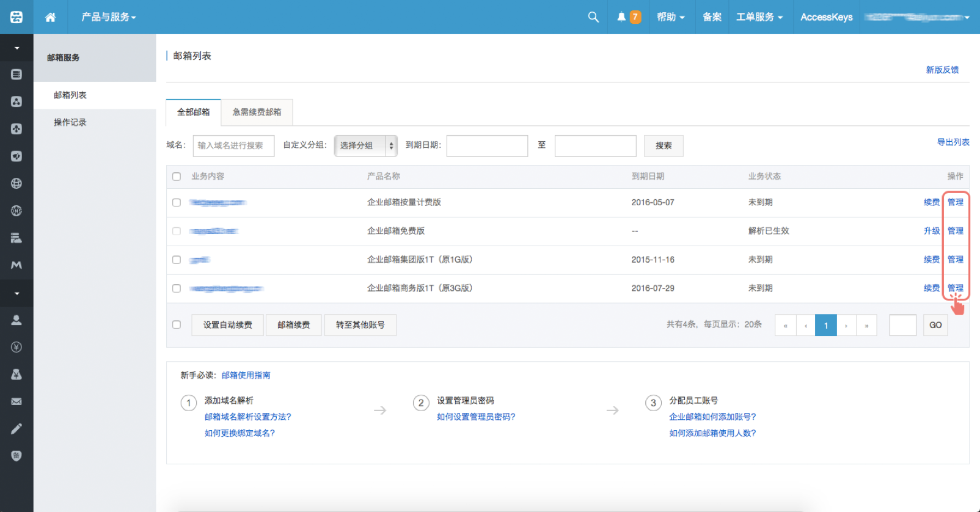Switch to the 急需续费邮箱 tab
The height and width of the screenshot is (512, 980).
pyautogui.click(x=257, y=112)
